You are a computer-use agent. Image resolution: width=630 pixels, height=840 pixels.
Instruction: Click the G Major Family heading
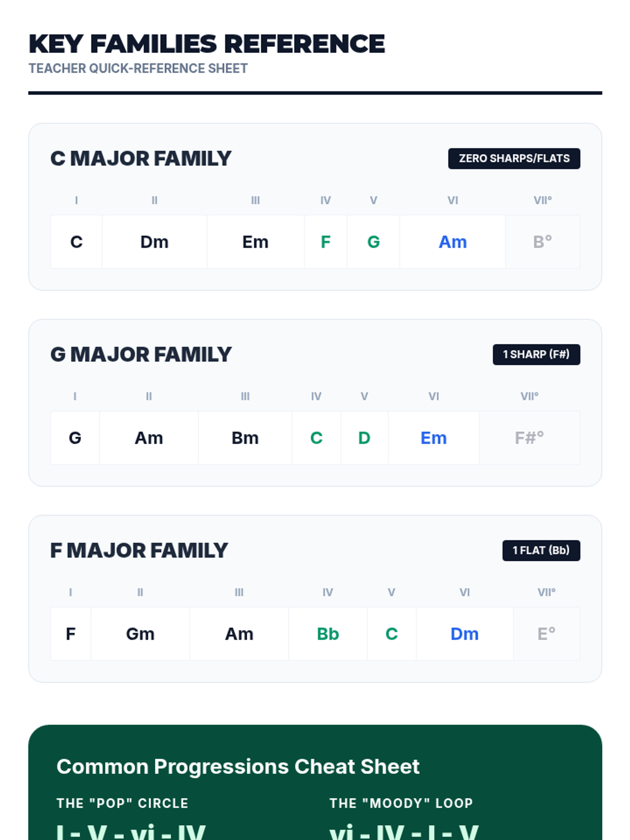(141, 354)
